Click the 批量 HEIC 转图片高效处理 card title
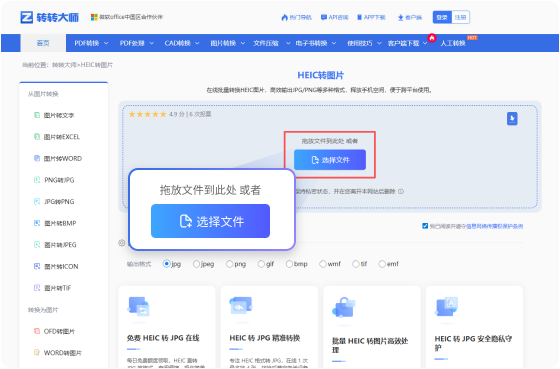This screenshot has height=369, width=560. click(x=370, y=345)
